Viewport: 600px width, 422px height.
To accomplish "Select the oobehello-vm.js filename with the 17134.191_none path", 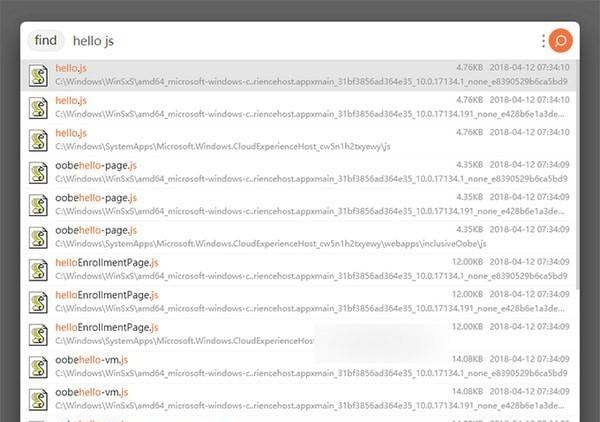I will click(x=92, y=393).
